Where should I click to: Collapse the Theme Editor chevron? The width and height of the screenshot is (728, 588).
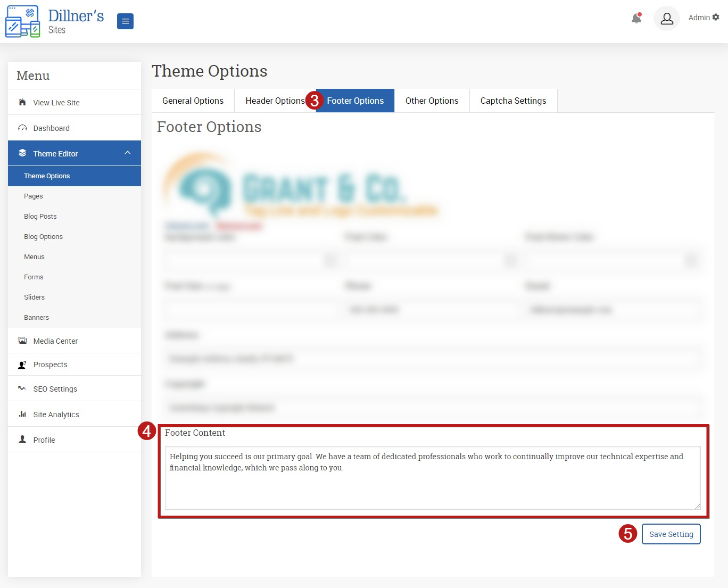(128, 153)
